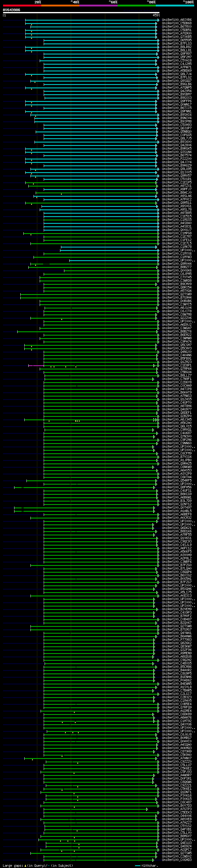
Task: Open the hit UniRef100_A8IVR6
Action: [x=177, y=20]
